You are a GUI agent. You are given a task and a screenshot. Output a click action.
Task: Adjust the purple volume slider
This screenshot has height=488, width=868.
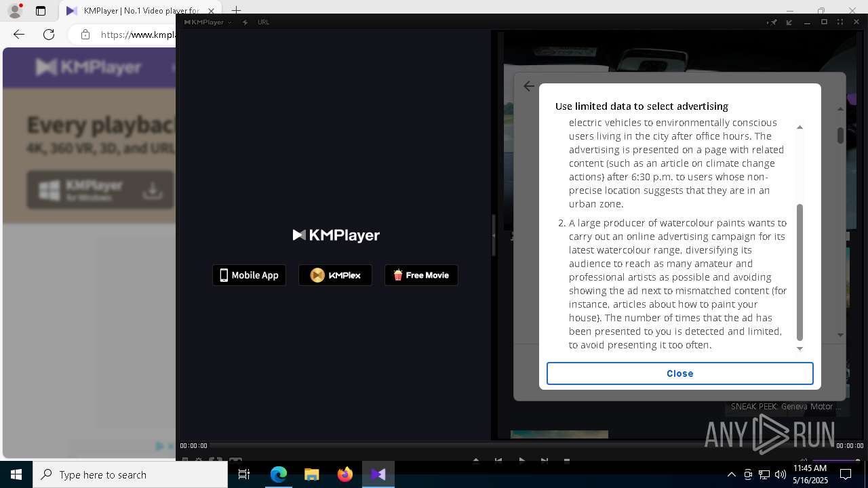click(836, 461)
